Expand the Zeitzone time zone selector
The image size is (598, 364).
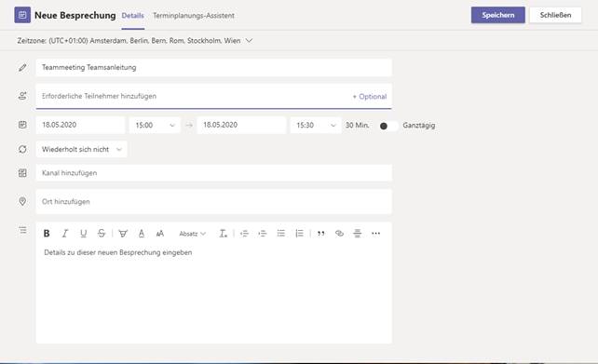[249, 40]
